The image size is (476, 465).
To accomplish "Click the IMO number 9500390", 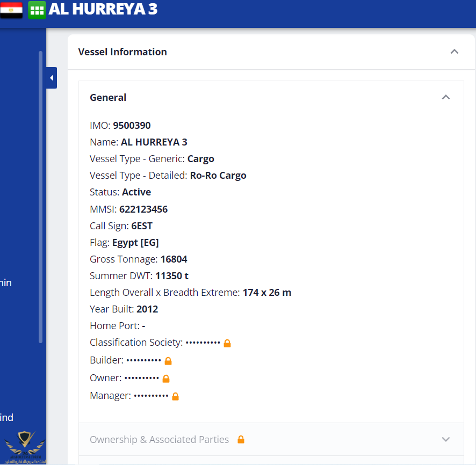I will [x=132, y=126].
